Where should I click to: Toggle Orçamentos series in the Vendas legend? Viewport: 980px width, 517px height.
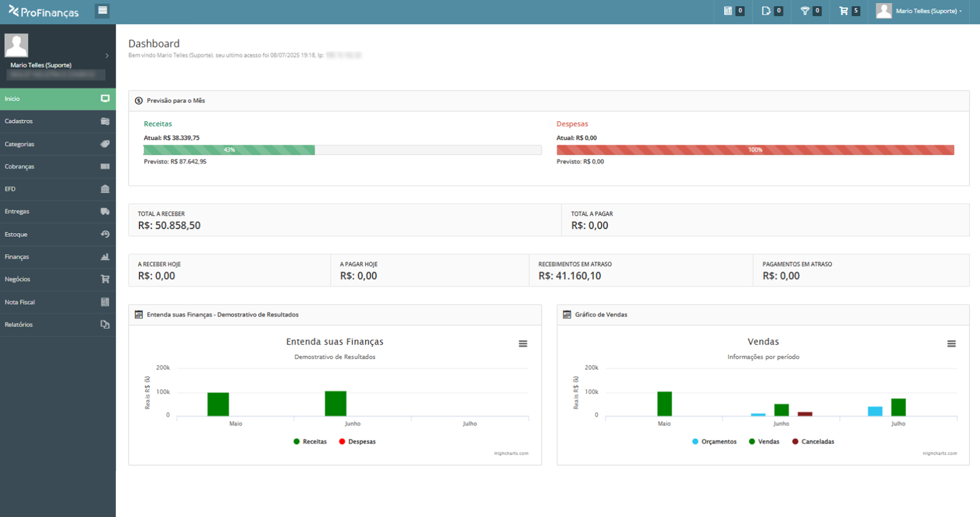[x=714, y=441]
